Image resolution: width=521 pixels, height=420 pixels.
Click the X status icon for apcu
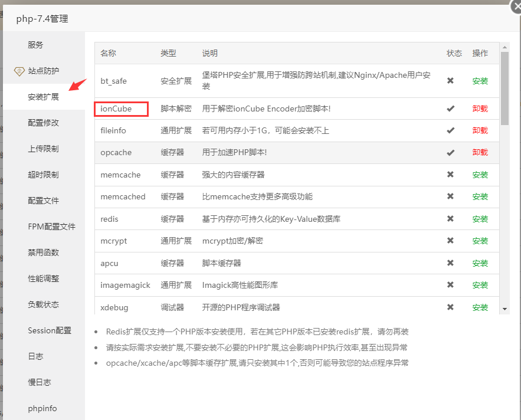pyautogui.click(x=450, y=263)
